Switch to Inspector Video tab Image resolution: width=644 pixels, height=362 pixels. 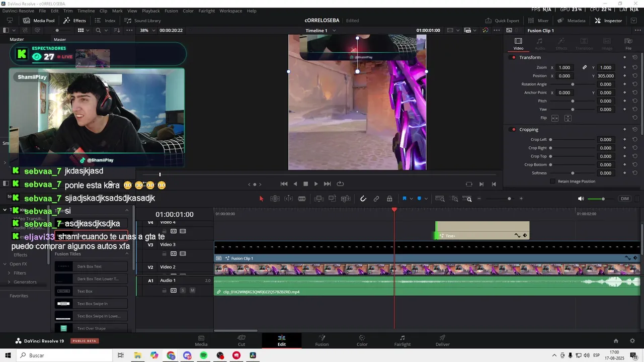point(518,44)
